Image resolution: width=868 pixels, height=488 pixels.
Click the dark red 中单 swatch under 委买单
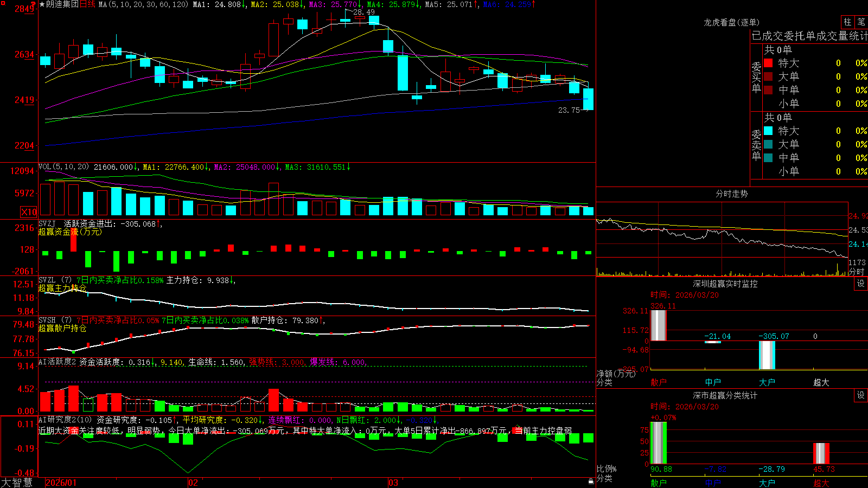point(768,90)
